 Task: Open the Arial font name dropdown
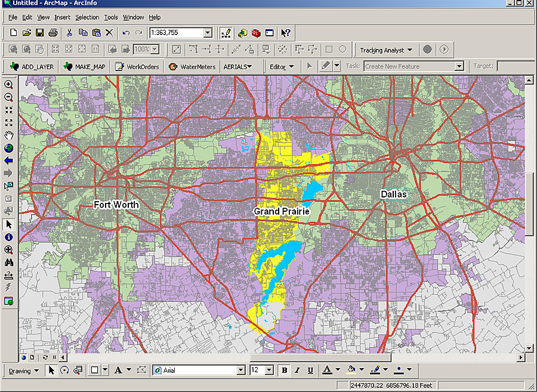(241, 370)
